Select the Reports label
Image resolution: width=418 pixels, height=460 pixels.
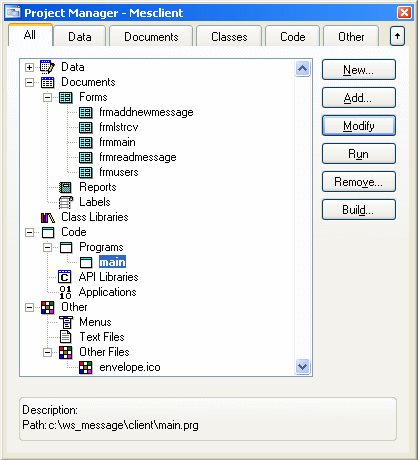tap(98, 187)
